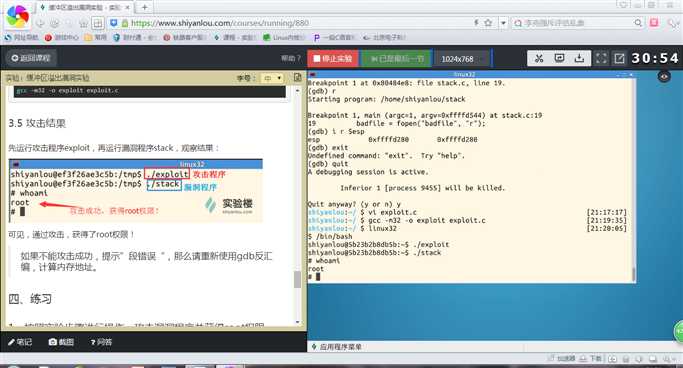Screen dimensions: 683x368
Task: Click the 四、练习 heading
Action: click(x=30, y=299)
